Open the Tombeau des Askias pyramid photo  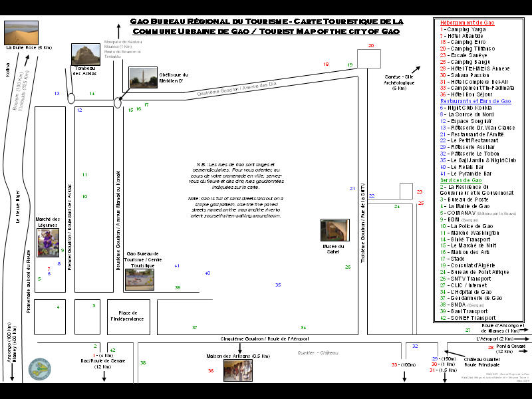tap(86, 55)
